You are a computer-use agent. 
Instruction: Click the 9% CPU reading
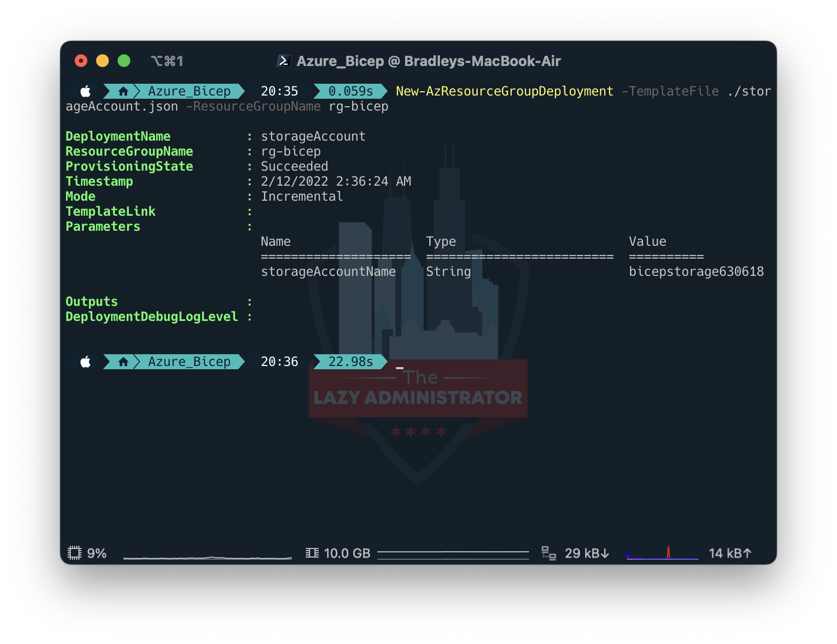point(97,553)
